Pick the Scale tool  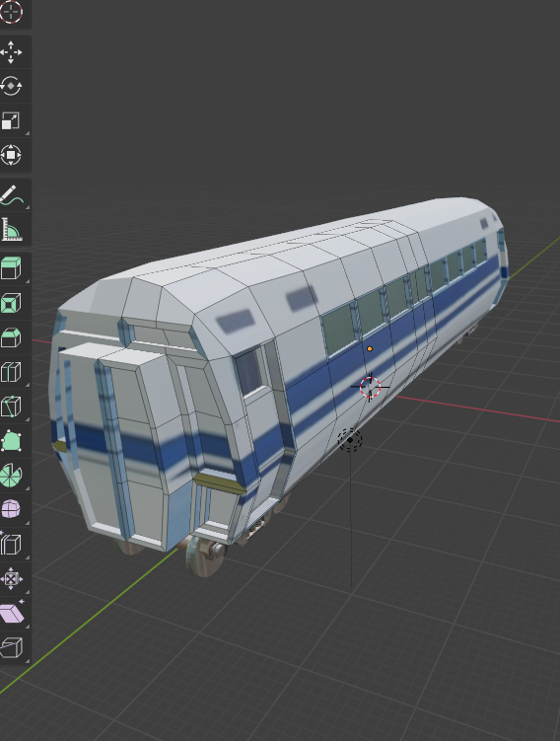(11, 121)
